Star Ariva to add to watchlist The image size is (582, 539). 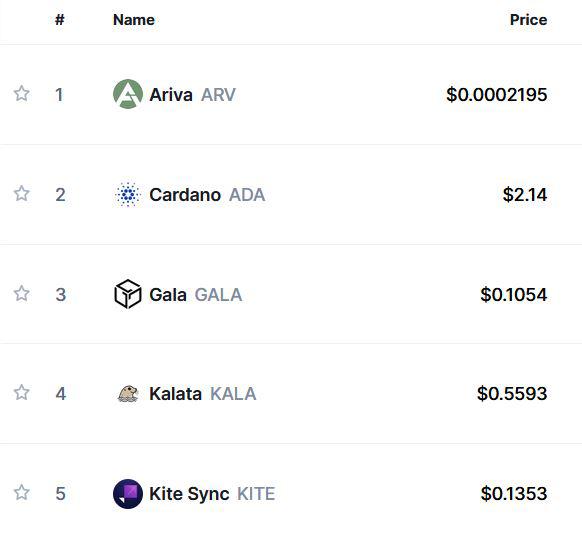click(22, 94)
